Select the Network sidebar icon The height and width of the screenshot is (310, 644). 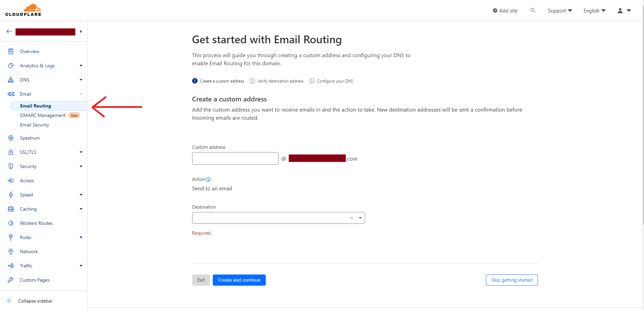pos(11,251)
